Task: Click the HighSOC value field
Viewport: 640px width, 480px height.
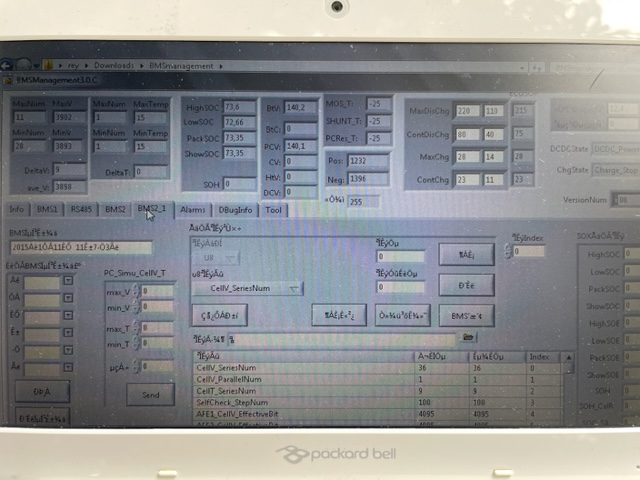Action: coord(238,105)
